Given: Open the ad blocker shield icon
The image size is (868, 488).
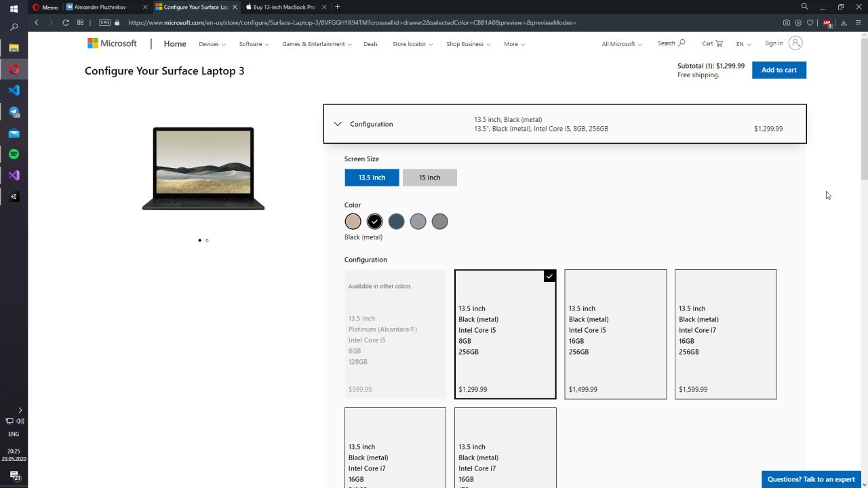Looking at the screenshot, I should pyautogui.click(x=798, y=22).
